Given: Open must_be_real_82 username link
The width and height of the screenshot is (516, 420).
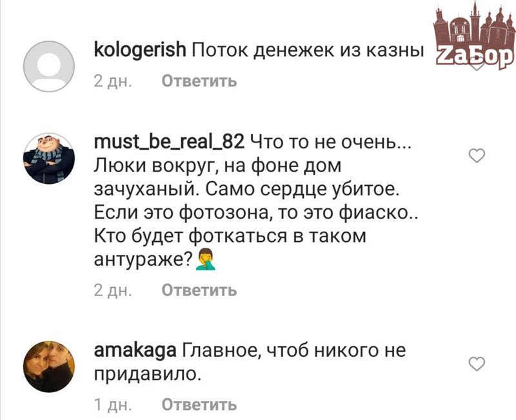Looking at the screenshot, I should point(169,142).
